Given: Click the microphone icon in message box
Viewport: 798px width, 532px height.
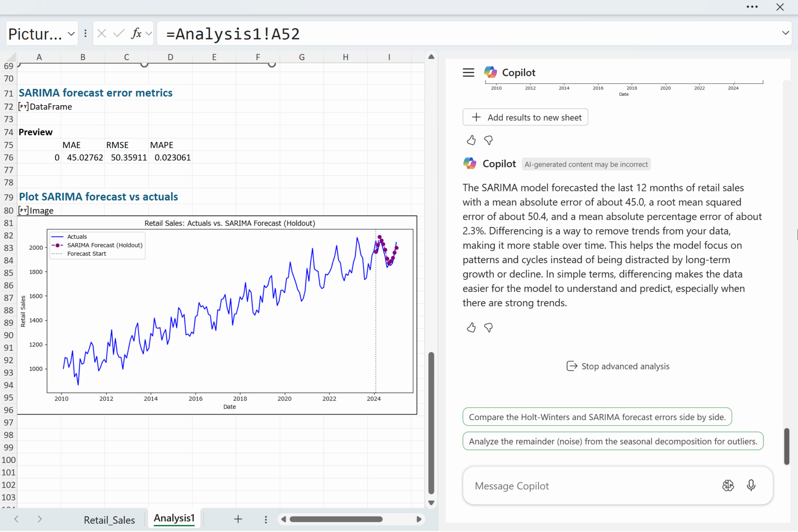Looking at the screenshot, I should [751, 485].
